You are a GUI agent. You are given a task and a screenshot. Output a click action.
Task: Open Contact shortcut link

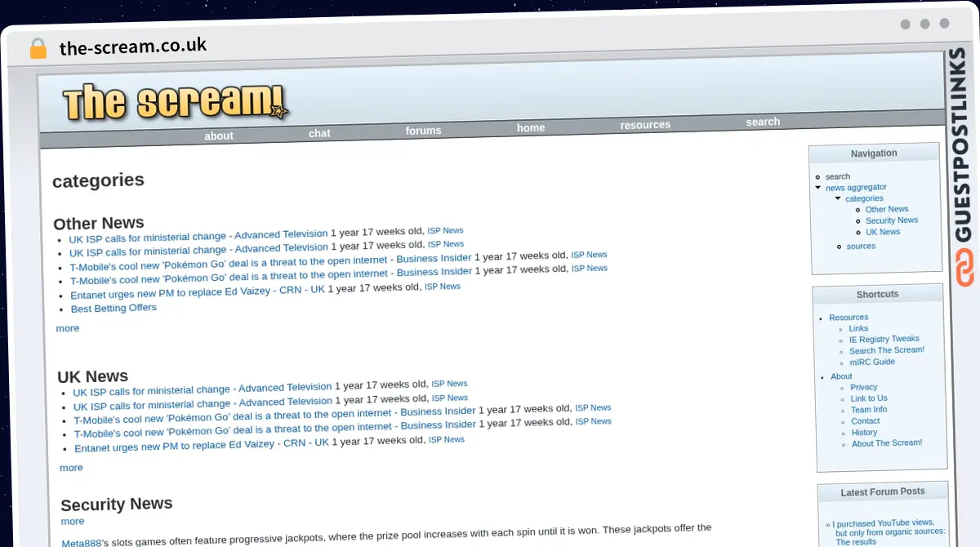(866, 421)
